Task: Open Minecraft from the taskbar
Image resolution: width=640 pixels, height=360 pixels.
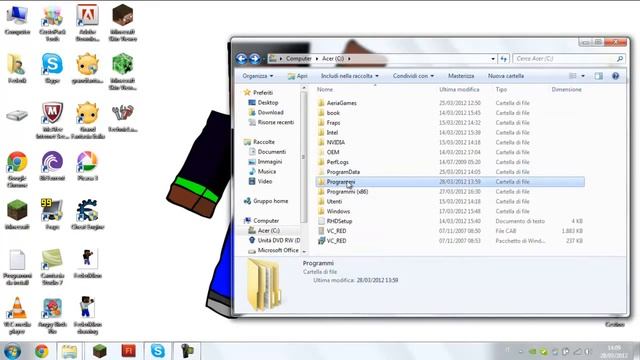Action: [x=100, y=351]
